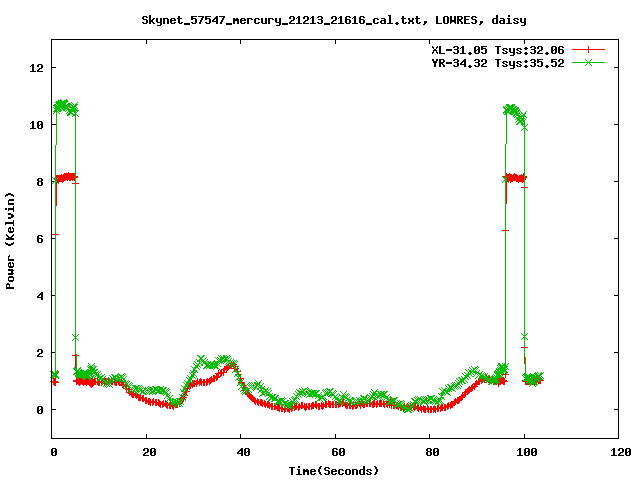The width and height of the screenshot is (640, 480).
Task: Click the y-axis tick label 8
Action: coord(40,182)
